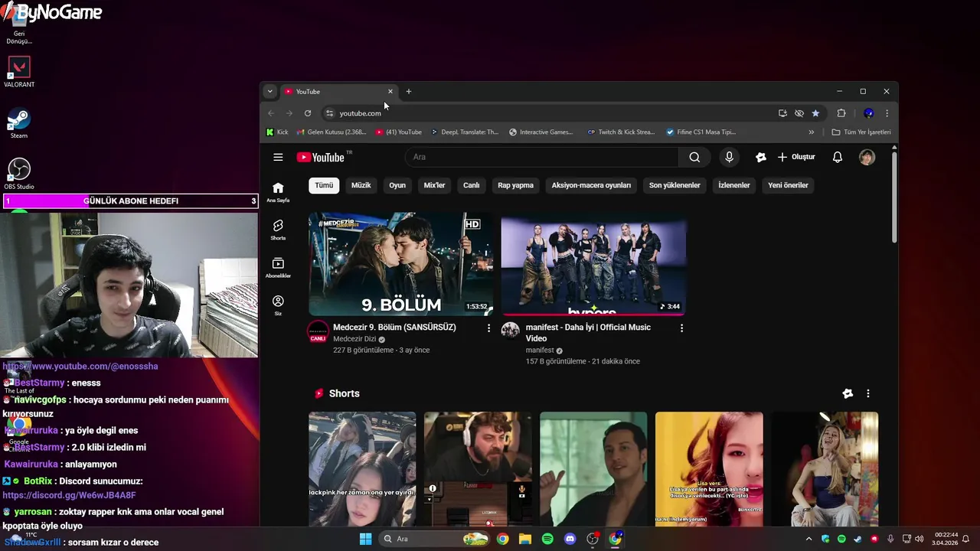The height and width of the screenshot is (551, 980).
Task: Open DeepL Translate bookmark
Action: (x=465, y=132)
